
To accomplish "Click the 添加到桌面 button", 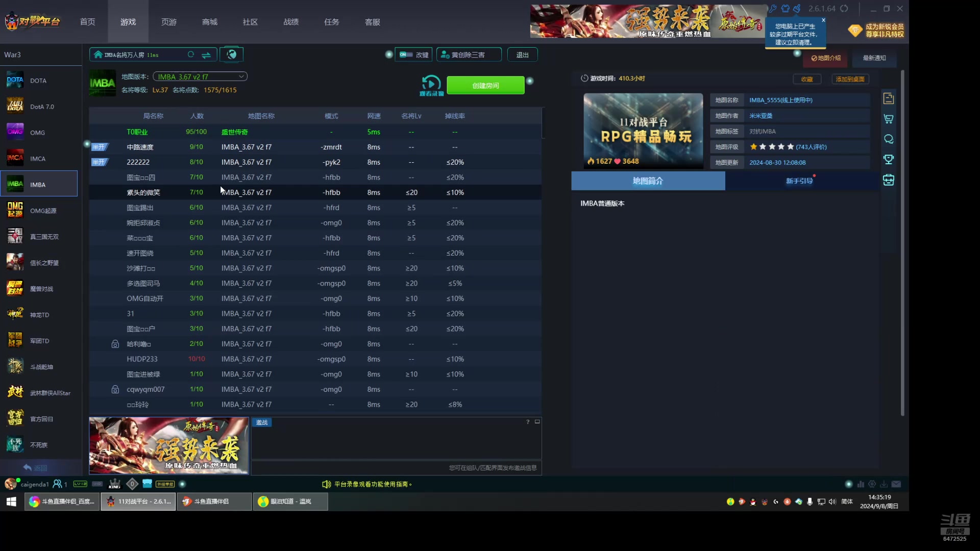I will pos(850,79).
